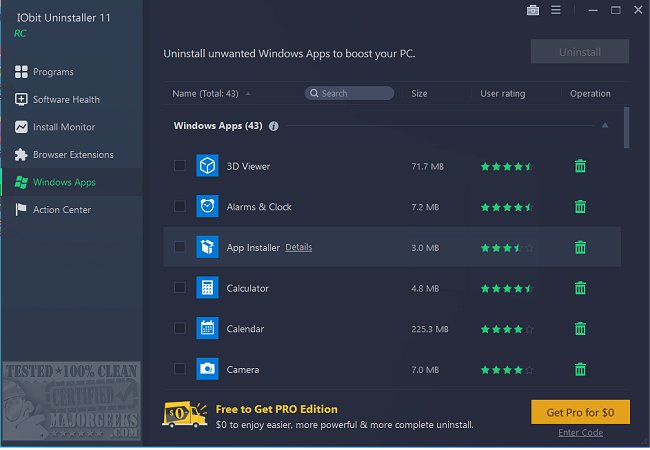Viewport: 650px width, 450px height.
Task: Check the Alarms & Clock checkbox
Action: pos(179,206)
